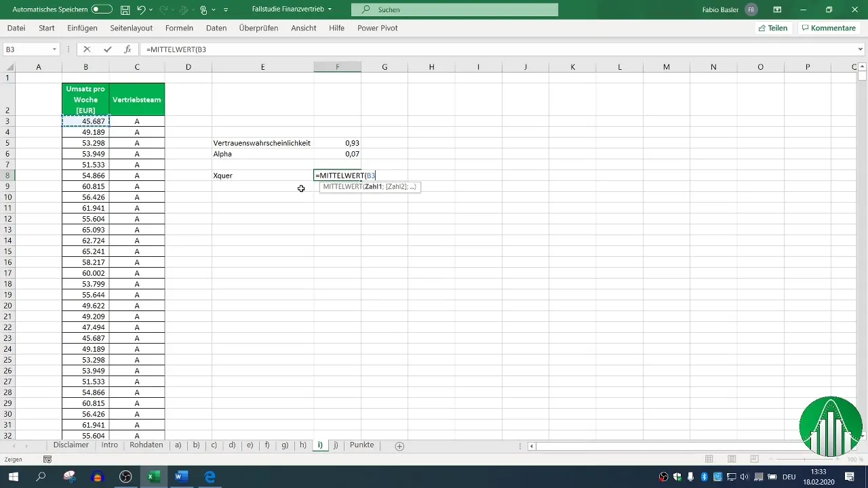
Task: Open the touch mode dropdown arrow
Action: 213,9
